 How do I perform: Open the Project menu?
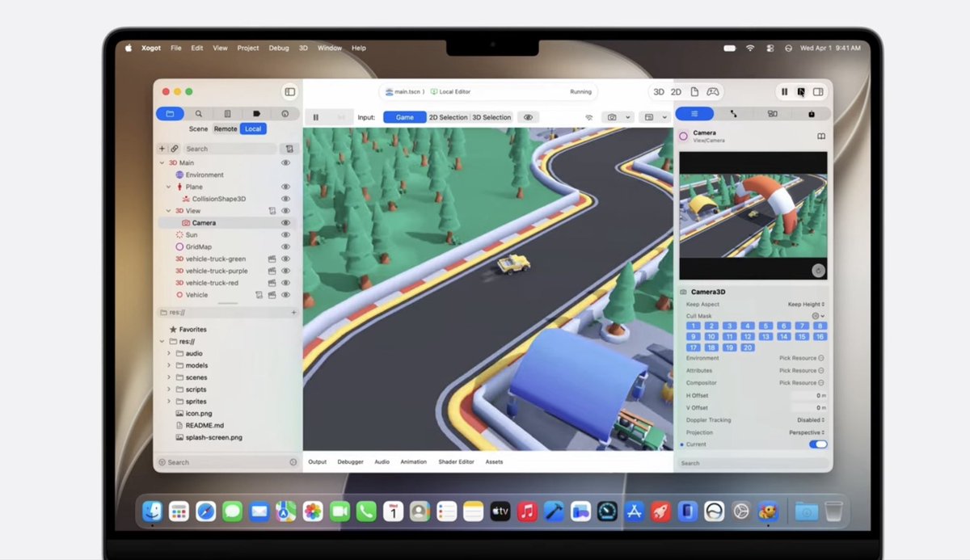248,48
